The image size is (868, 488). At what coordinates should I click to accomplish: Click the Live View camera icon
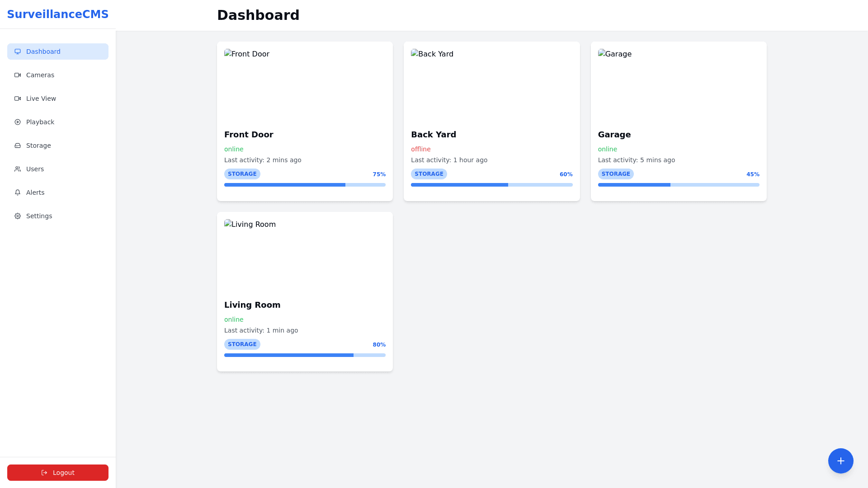click(x=18, y=99)
